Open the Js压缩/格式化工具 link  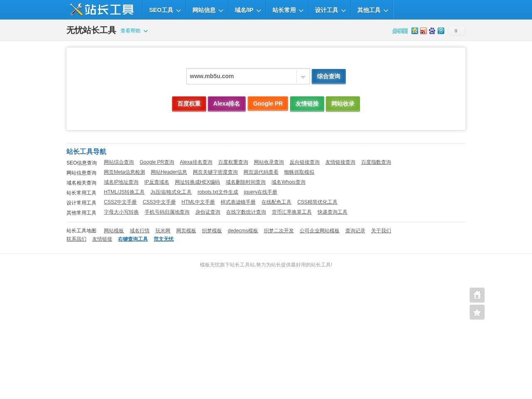click(171, 192)
